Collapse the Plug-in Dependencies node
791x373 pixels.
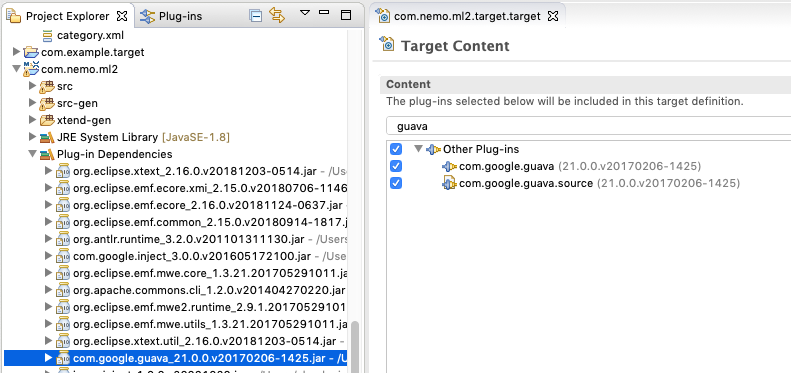(32, 153)
